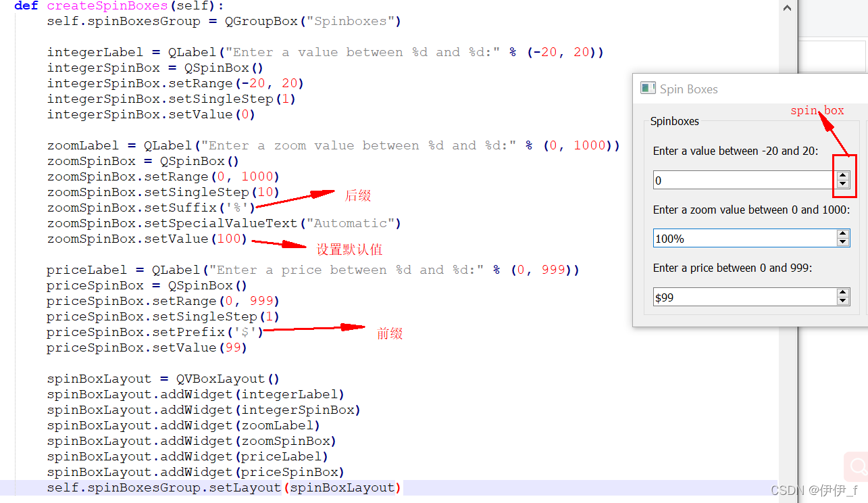Click inside the price field showing $99
Viewport: 868px width, 503px height.
click(x=736, y=297)
